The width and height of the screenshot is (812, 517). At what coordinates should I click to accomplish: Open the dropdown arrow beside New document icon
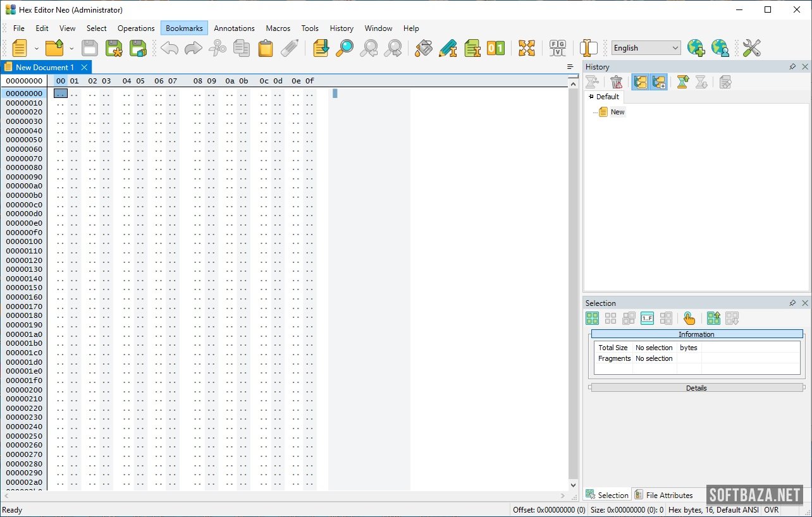(x=37, y=48)
